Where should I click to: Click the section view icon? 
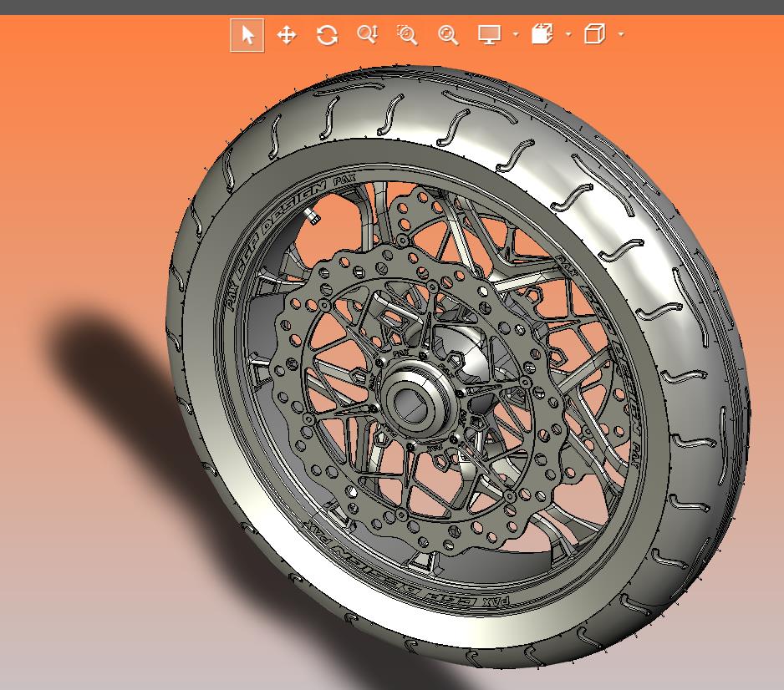coord(542,34)
